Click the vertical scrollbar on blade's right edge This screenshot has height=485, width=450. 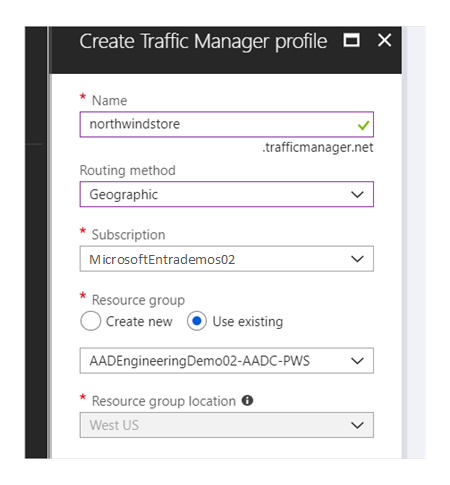click(404, 242)
